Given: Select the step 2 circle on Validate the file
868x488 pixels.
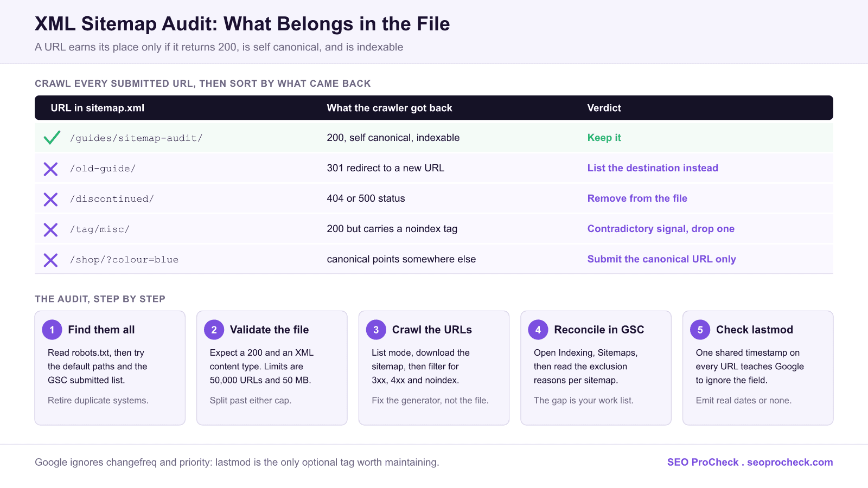Looking at the screenshot, I should [214, 330].
